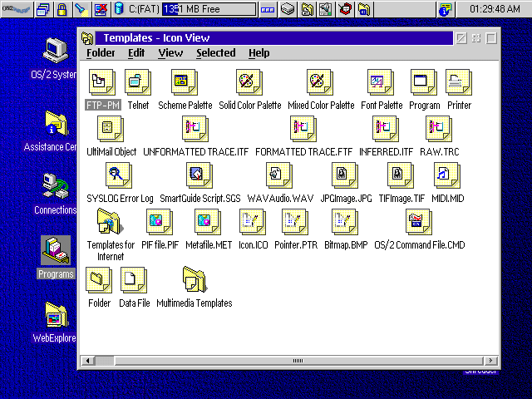The width and height of the screenshot is (532, 399).
Task: Click the shutdown icon in WarpCenter
Action: [x=100, y=9]
